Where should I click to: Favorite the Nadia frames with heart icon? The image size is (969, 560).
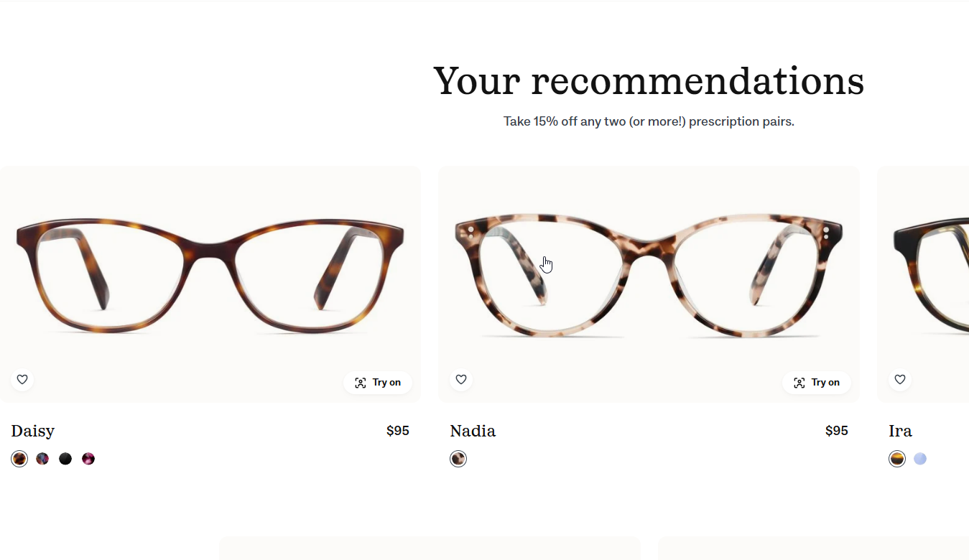461,380
